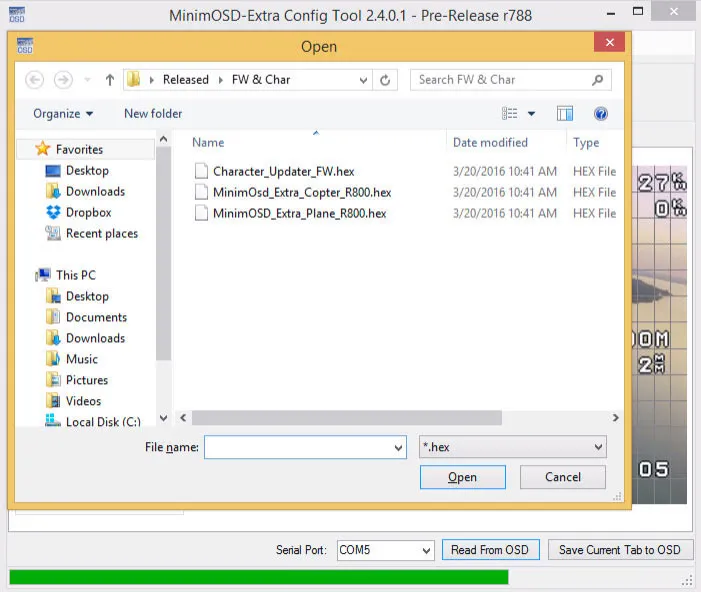
Task: Click the New folder button
Action: click(x=153, y=114)
